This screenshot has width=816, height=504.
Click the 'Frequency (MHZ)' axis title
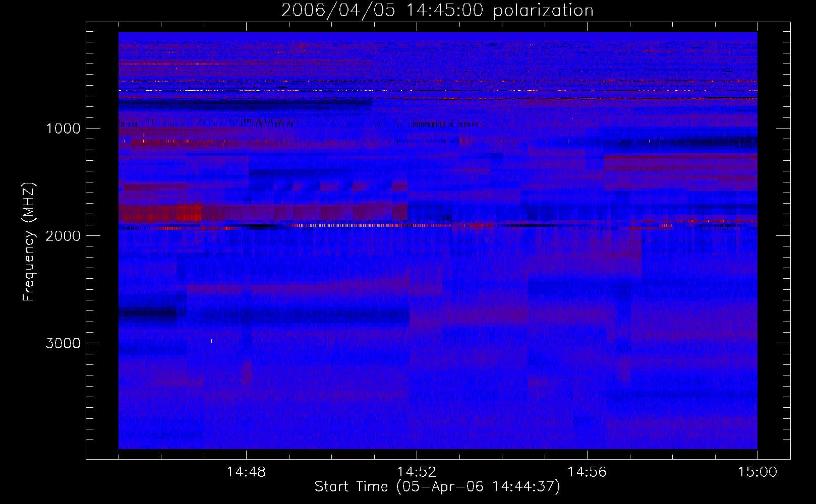tap(29, 241)
